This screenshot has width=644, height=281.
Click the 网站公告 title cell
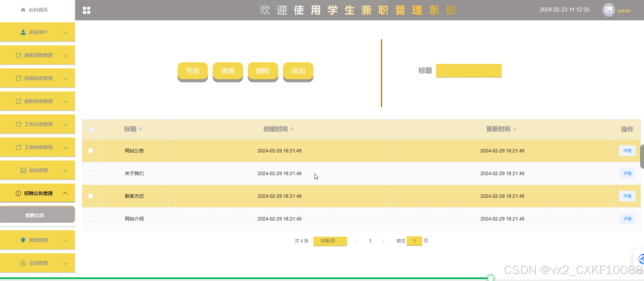[x=134, y=151]
